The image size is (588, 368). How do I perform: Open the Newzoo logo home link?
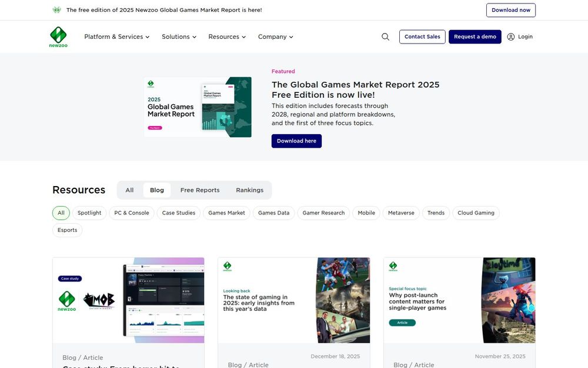[x=58, y=37]
